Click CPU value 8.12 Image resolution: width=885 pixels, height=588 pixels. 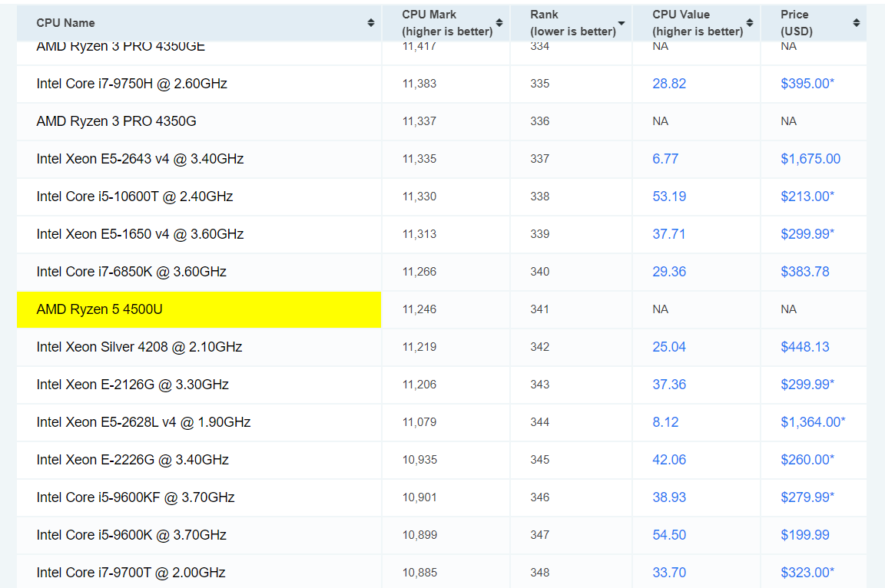665,422
